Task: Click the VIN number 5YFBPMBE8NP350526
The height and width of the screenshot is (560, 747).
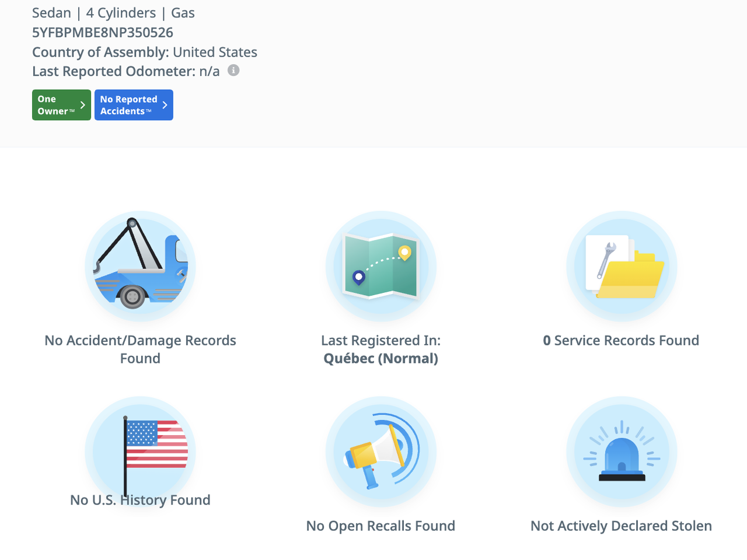Action: [103, 33]
